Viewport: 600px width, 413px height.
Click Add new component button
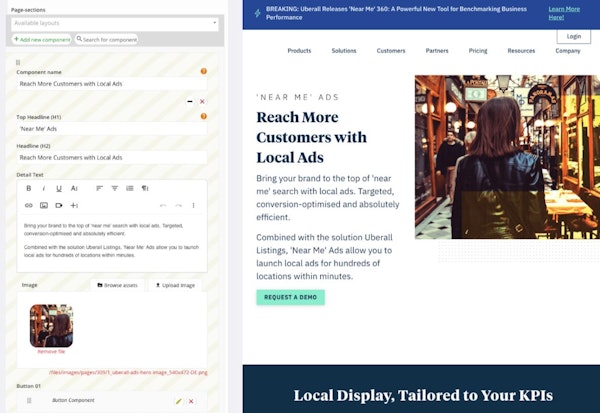tap(42, 39)
